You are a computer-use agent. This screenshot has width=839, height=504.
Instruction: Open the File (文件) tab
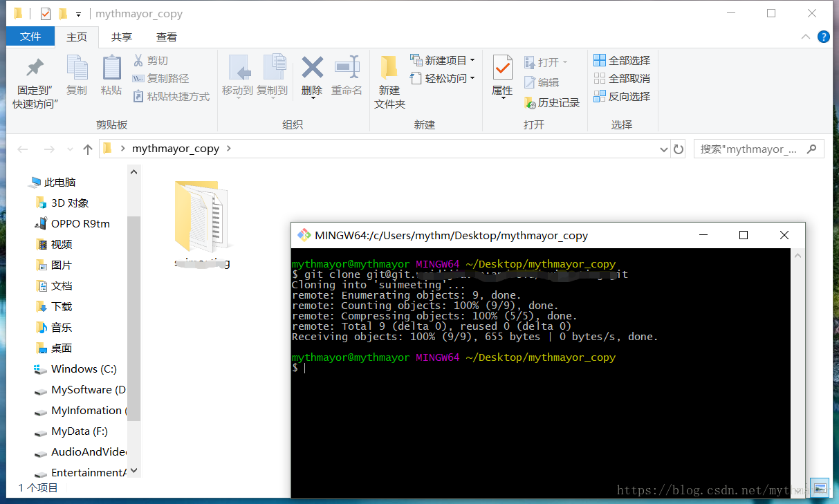point(30,37)
